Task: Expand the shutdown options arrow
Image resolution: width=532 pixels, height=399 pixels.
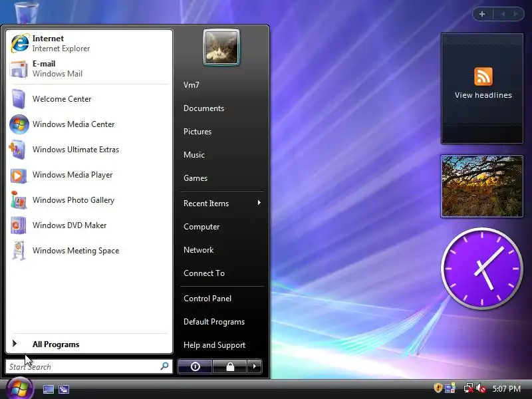Action: point(255,366)
